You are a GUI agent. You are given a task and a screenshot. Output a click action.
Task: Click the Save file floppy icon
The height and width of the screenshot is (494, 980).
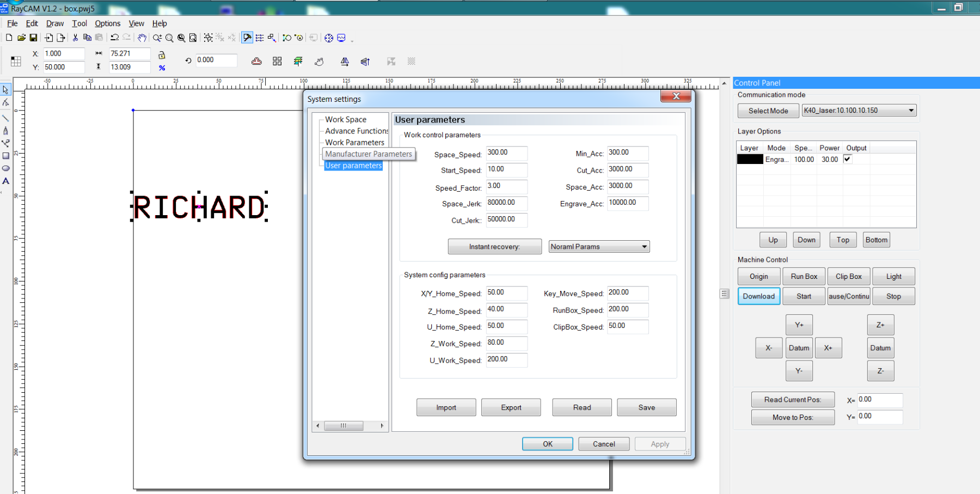[x=33, y=38]
